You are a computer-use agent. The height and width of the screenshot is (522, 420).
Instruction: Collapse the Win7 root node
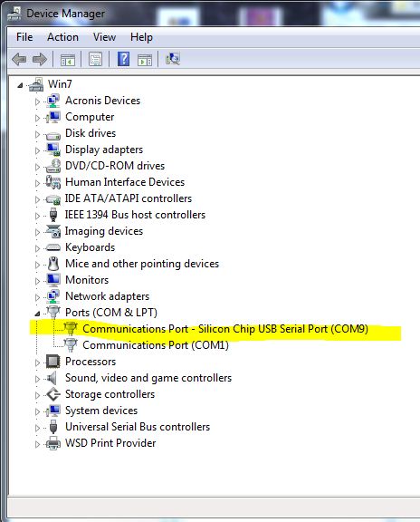coord(20,85)
